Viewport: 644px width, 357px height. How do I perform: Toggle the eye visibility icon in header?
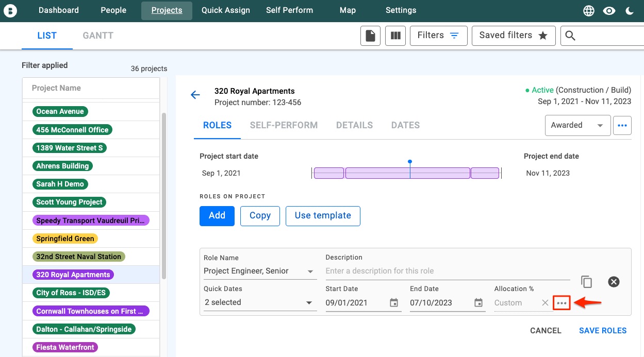tap(609, 11)
